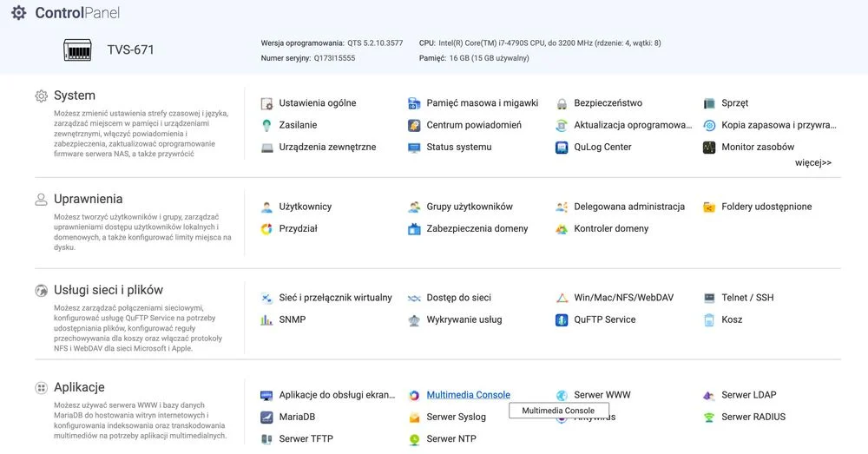Click the Bezpieczeństwo label
This screenshot has width=868, height=454.
(608, 103)
